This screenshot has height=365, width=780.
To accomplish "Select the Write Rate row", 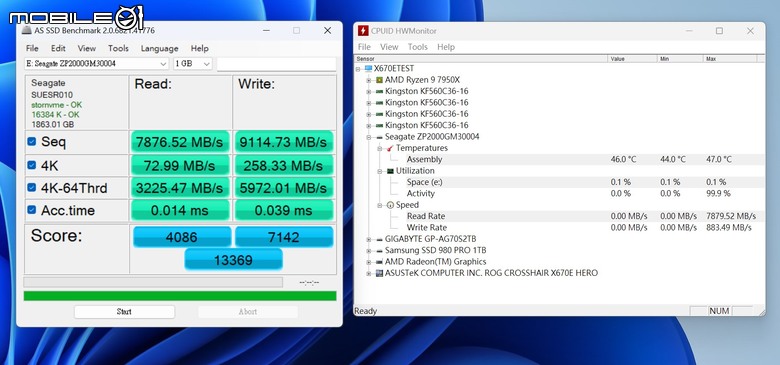I will tap(560, 228).
